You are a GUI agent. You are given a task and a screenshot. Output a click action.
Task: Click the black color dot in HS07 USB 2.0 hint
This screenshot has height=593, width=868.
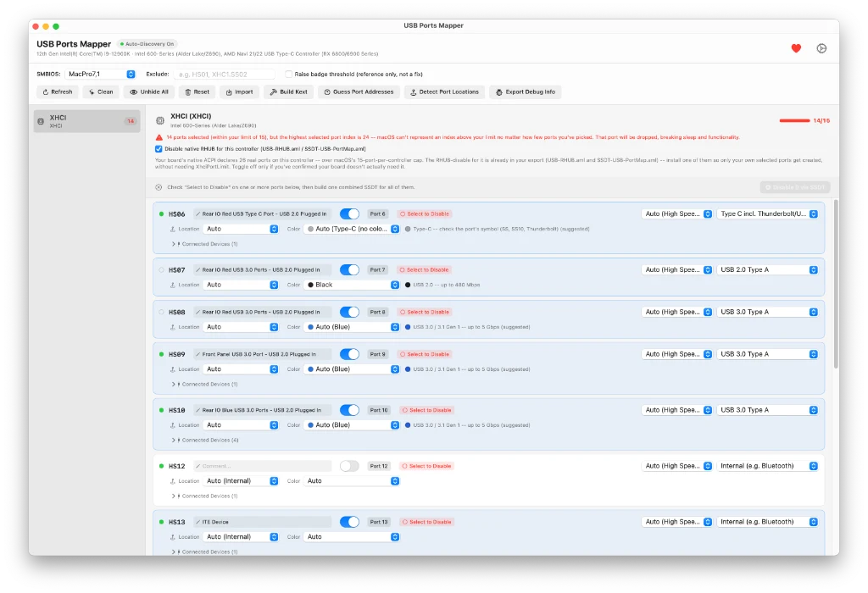(408, 285)
